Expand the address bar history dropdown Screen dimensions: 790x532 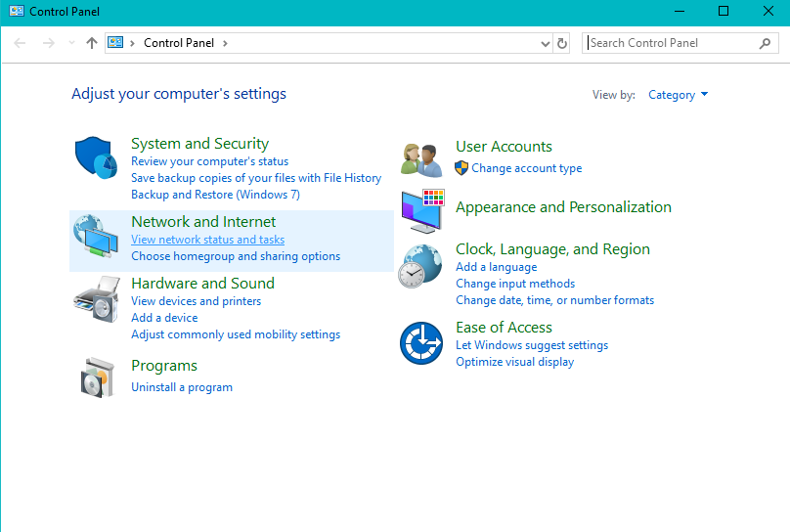tap(546, 44)
